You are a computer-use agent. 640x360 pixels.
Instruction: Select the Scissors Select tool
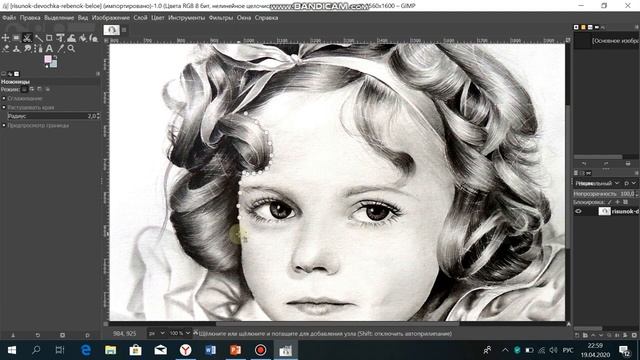(x=27, y=38)
